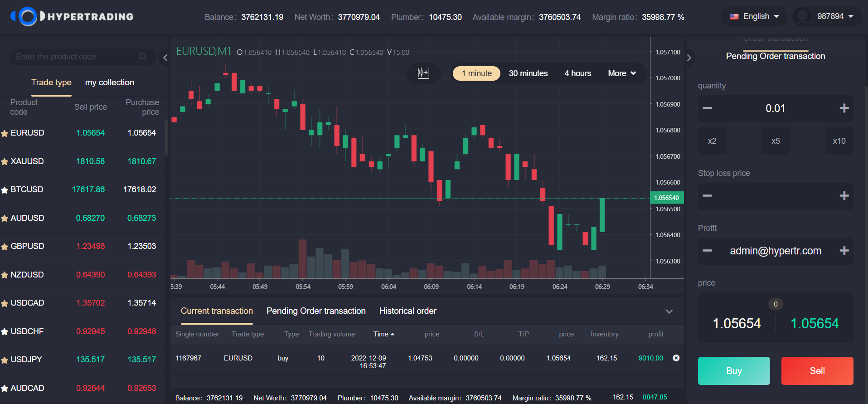The image size is (868, 404).
Task: Click the green Buy button
Action: pyautogui.click(x=734, y=371)
